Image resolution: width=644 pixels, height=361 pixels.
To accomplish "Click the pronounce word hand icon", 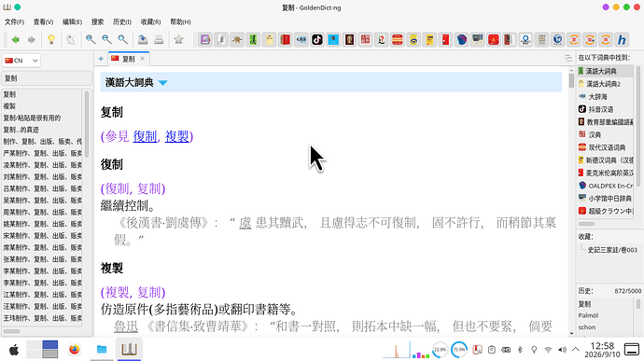I will tap(71, 39).
